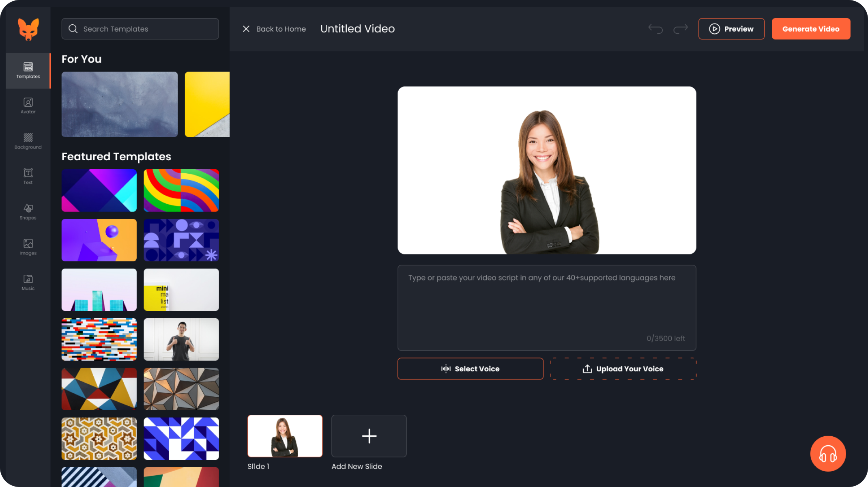Click the undo arrow icon
The width and height of the screenshot is (868, 487).
coord(655,28)
